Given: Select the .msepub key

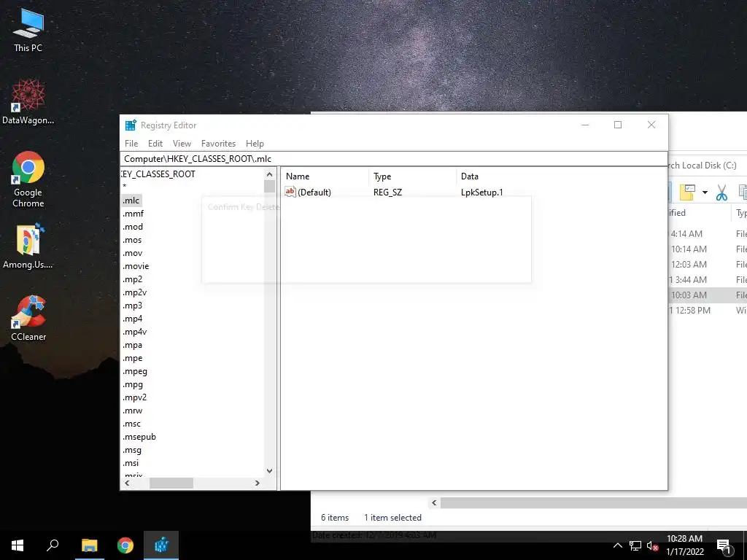Looking at the screenshot, I should point(139,437).
